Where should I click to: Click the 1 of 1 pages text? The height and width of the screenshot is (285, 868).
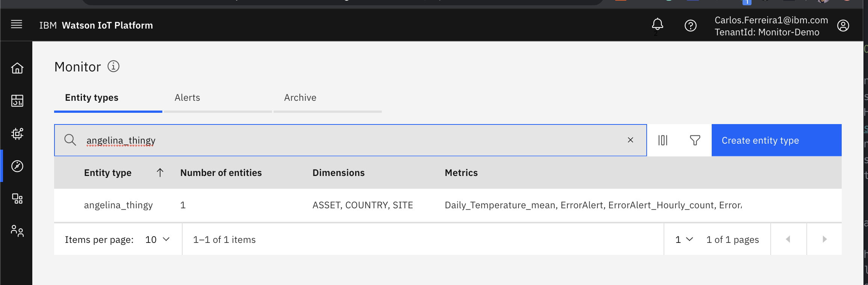732,240
